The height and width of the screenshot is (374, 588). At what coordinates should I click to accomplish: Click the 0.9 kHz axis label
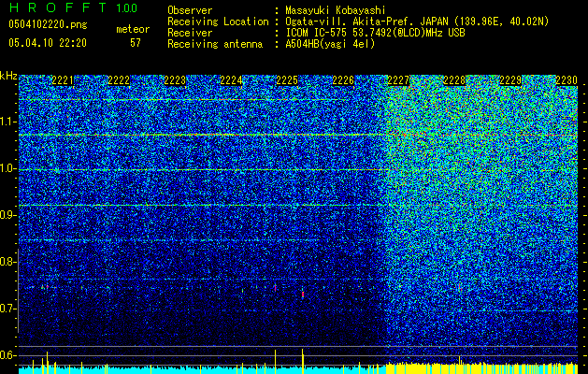pos(7,215)
